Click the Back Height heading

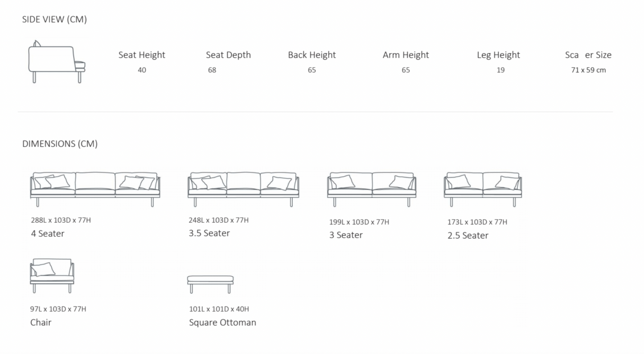point(312,55)
